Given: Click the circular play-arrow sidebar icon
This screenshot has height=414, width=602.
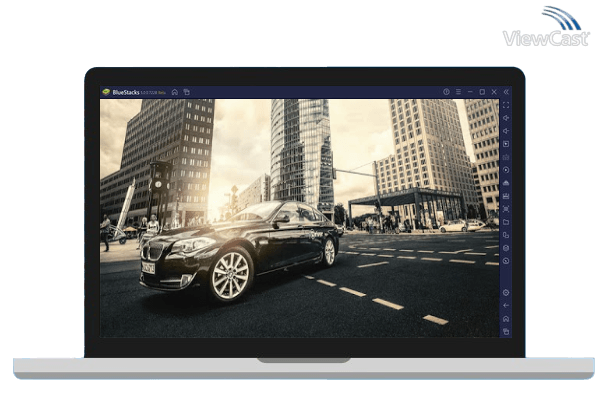Looking at the screenshot, I should click(x=506, y=170).
